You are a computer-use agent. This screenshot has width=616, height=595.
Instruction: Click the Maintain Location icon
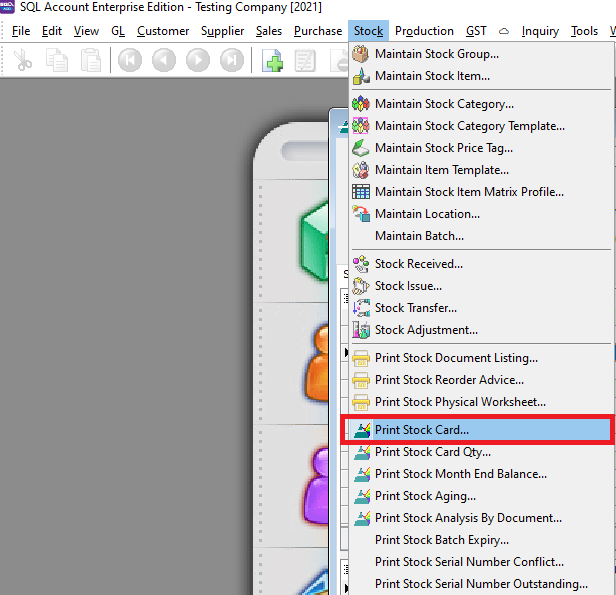coord(361,214)
